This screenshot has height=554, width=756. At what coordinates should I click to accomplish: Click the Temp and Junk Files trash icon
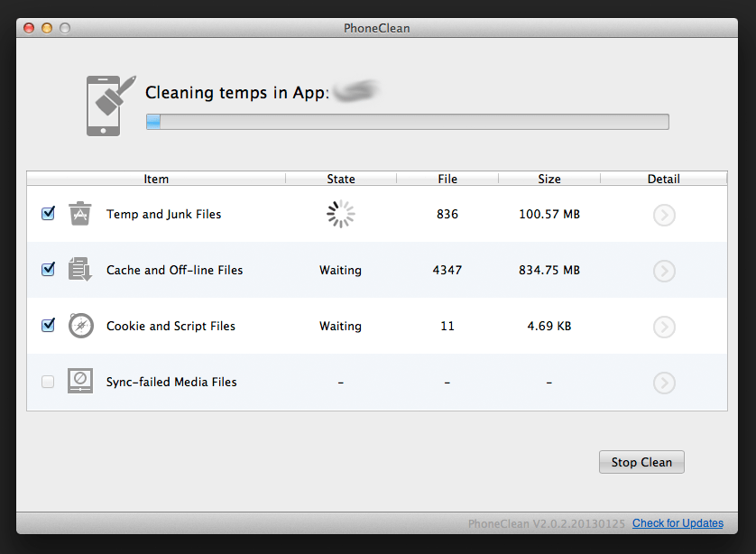(80, 214)
